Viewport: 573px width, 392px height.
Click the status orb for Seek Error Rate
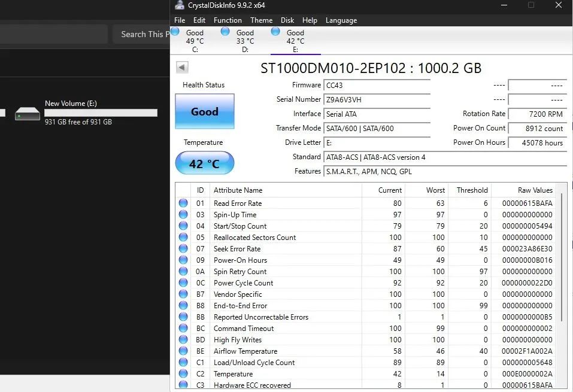click(183, 248)
